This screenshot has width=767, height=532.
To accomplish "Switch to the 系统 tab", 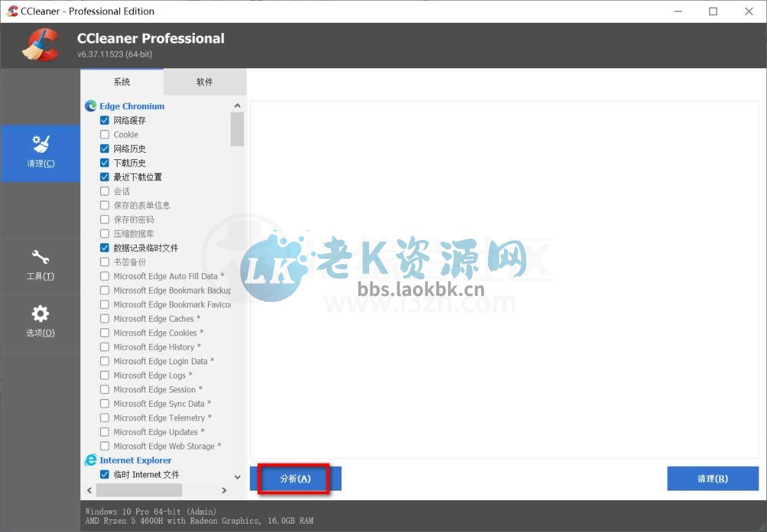I will coord(122,81).
